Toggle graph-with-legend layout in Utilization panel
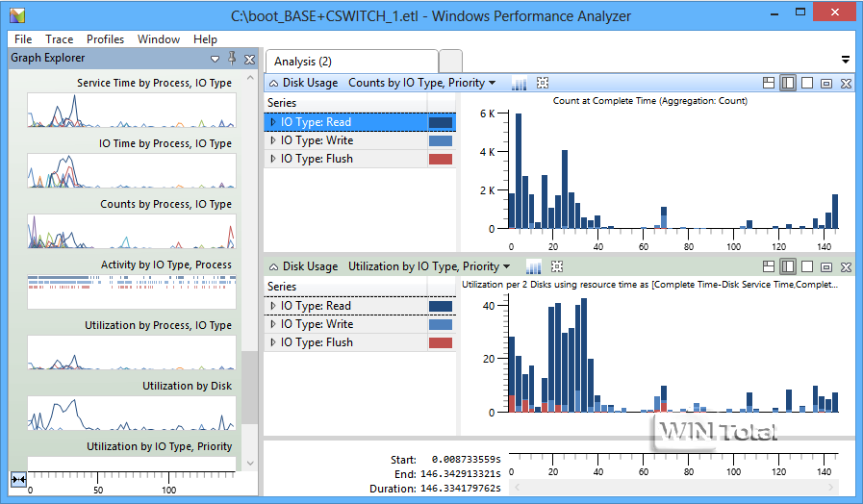Viewport: 863px width, 504px height. coord(788,266)
